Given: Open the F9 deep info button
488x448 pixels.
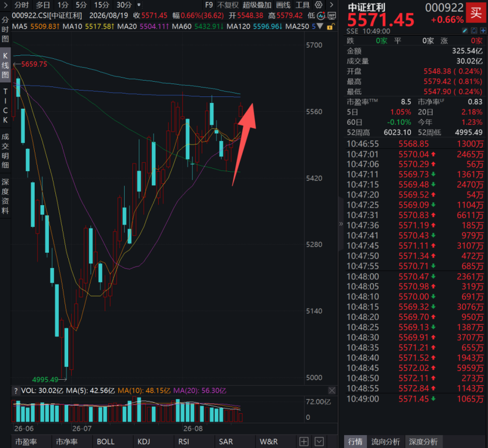Looking at the screenshot, I should tap(209, 5).
